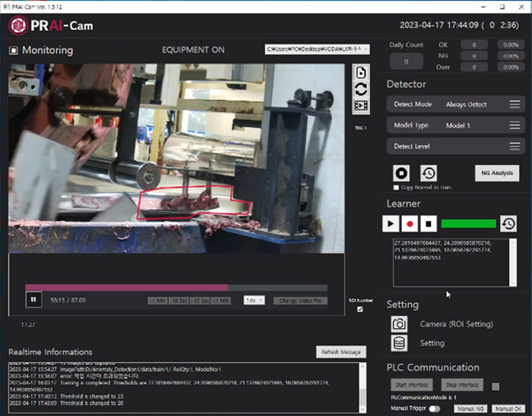Open the Learner history clock icon
532x416 pixels.
pyautogui.click(x=508, y=224)
